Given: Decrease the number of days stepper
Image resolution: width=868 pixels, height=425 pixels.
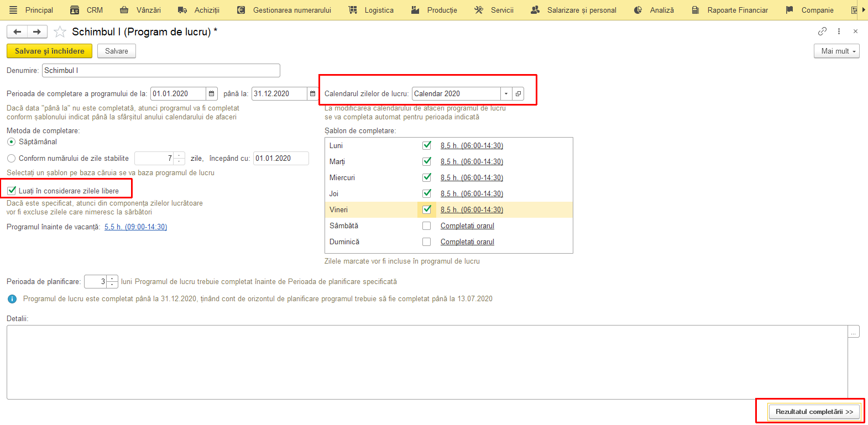Looking at the screenshot, I should click(179, 161).
